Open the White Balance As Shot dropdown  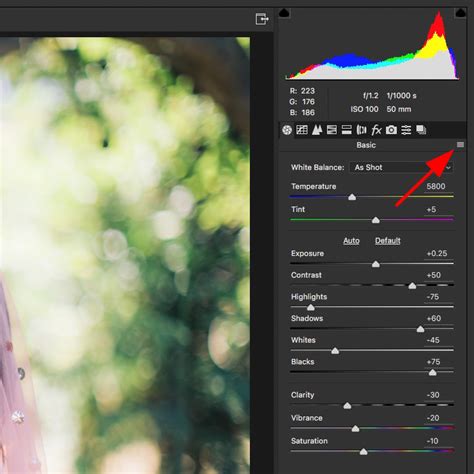tap(401, 167)
